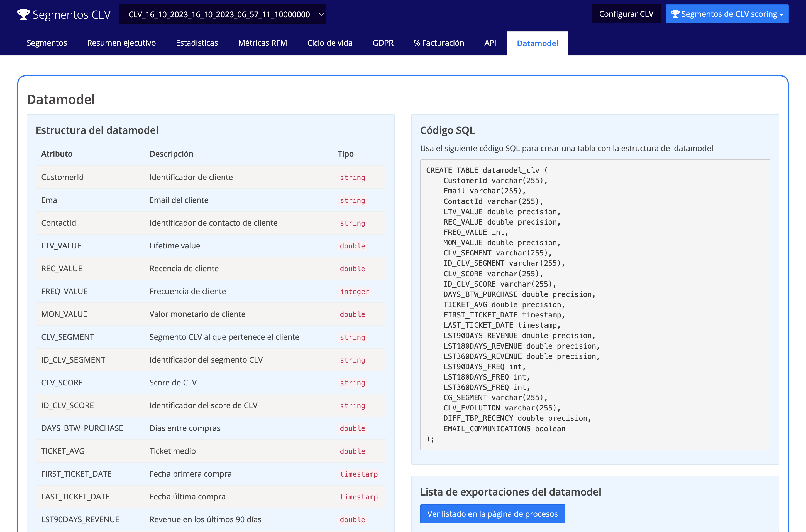Screen dimensions: 806x532
Task: Go to the Estadísticas tab
Action: pyautogui.click(x=197, y=43)
